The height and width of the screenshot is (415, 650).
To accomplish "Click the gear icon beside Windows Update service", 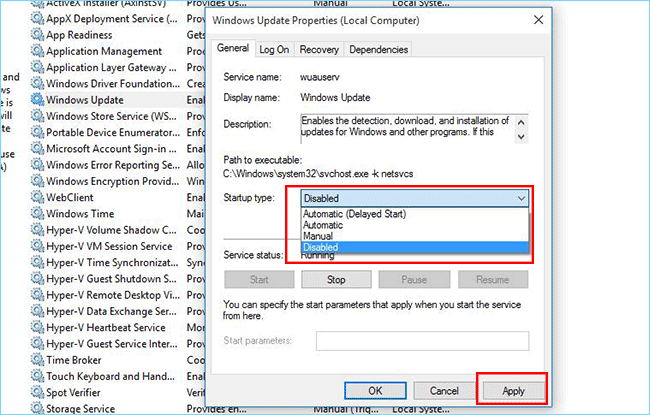I will (37, 100).
